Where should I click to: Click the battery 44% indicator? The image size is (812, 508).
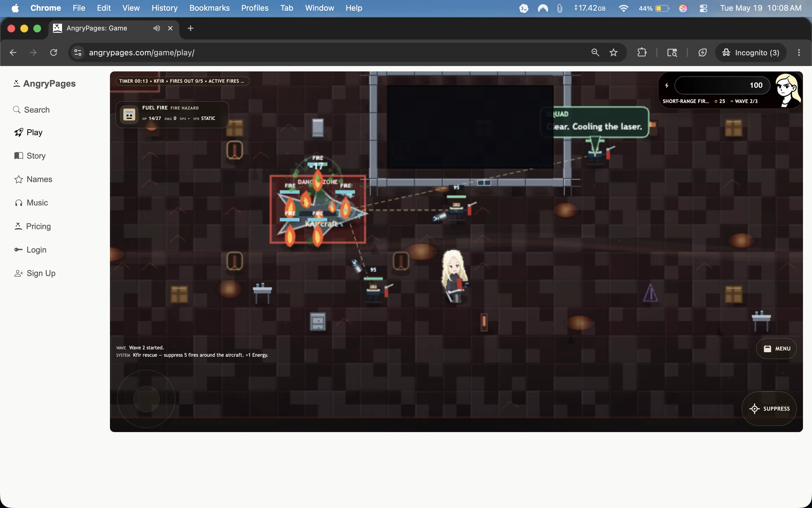click(654, 8)
